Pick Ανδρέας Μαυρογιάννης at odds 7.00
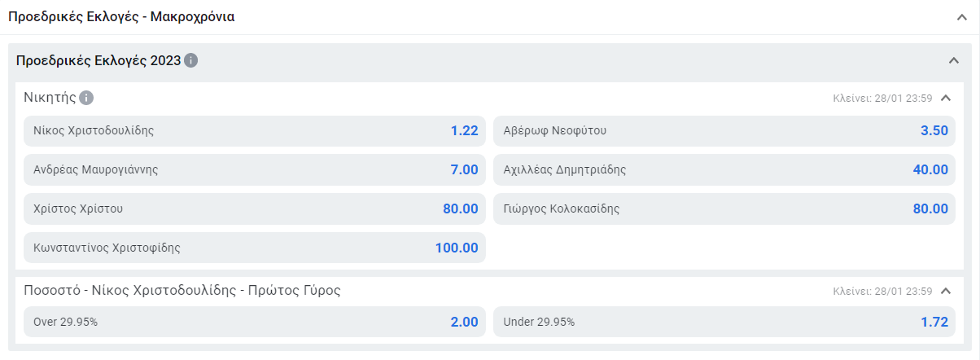 [x=255, y=169]
